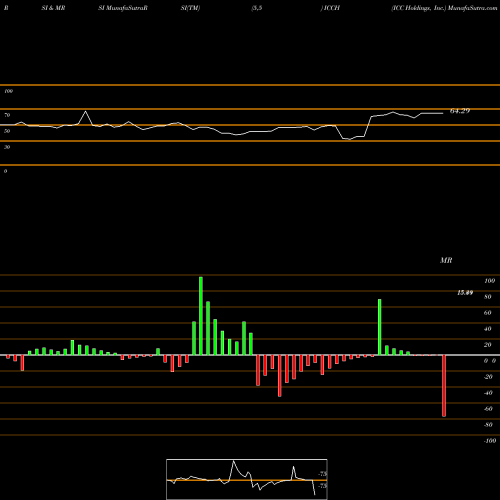Select the 15.09 momentum value
The image size is (500, 500).
pos(465,293)
